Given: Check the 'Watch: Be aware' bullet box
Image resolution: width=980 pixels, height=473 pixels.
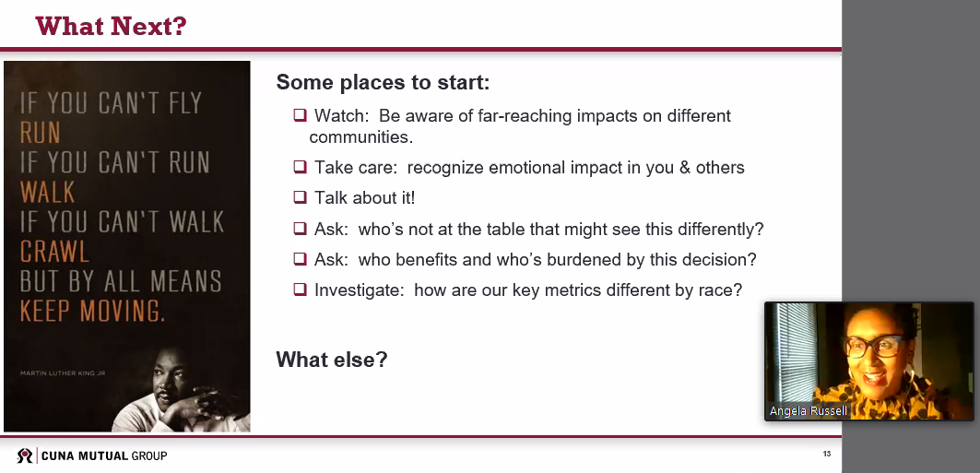Looking at the screenshot, I should click(x=300, y=116).
